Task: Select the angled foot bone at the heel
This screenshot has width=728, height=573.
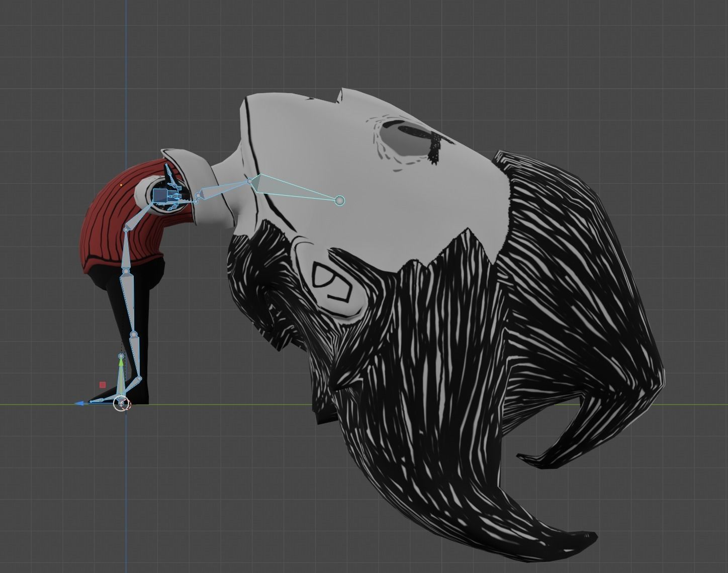Action: [x=133, y=386]
